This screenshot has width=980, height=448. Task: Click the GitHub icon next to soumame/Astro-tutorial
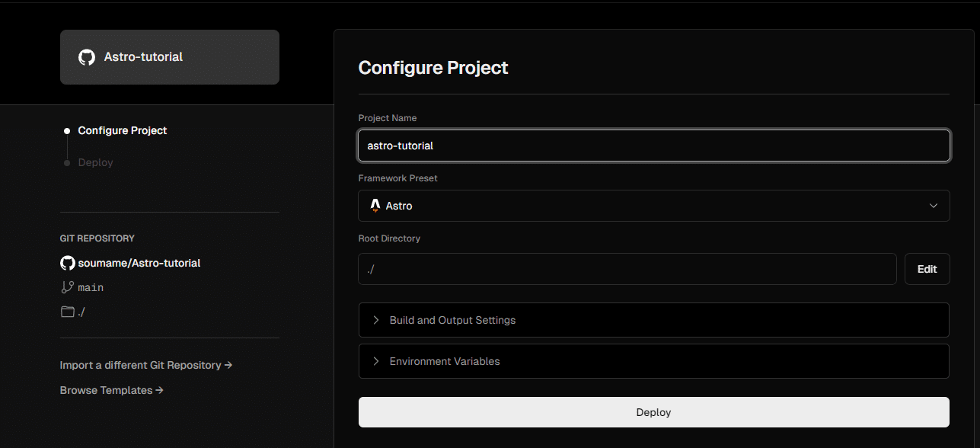(68, 263)
